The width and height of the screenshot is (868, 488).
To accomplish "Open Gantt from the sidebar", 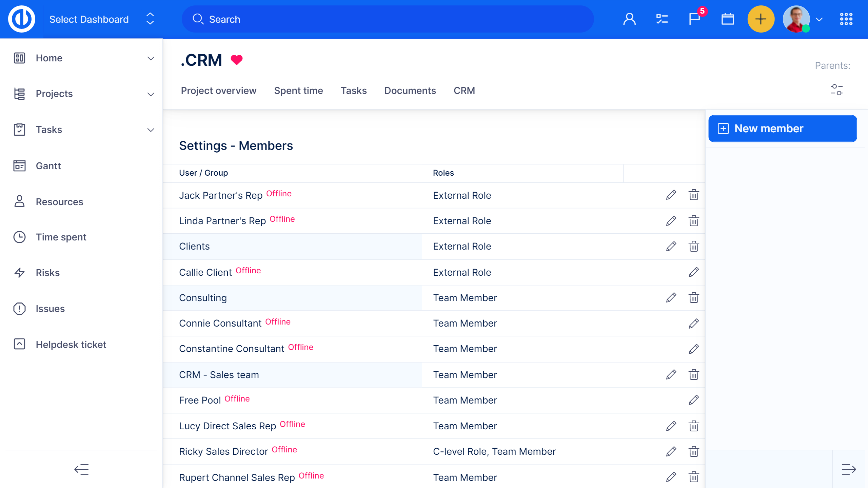I will coord(48,166).
